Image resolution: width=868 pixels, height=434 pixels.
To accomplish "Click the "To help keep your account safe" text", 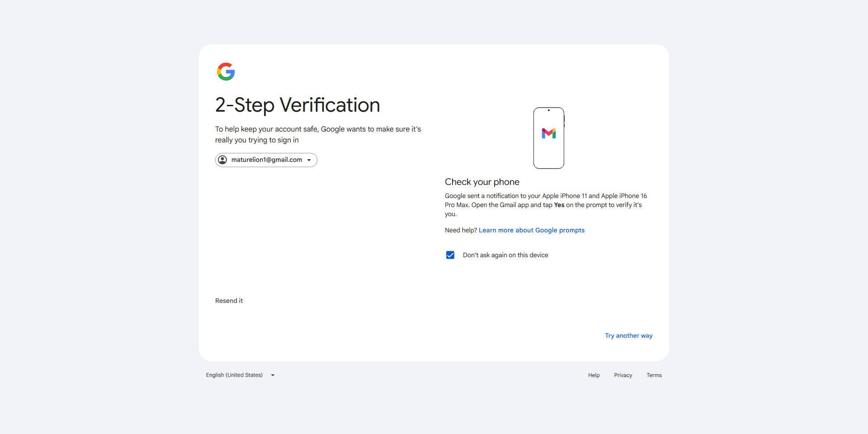I will 318,134.
